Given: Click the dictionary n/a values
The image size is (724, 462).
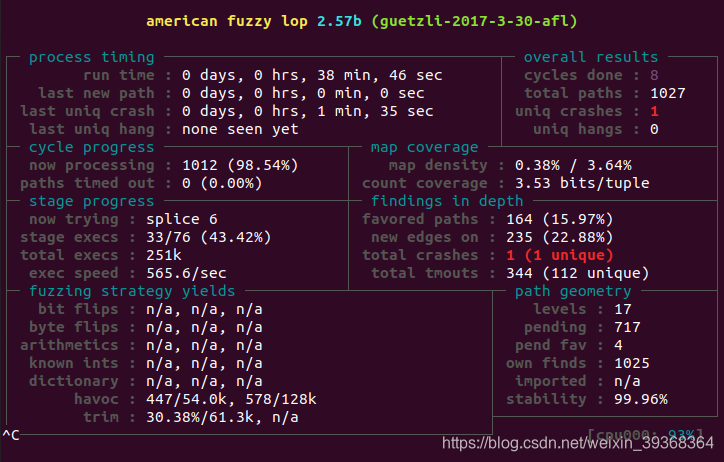Looking at the screenshot, I should [x=204, y=381].
